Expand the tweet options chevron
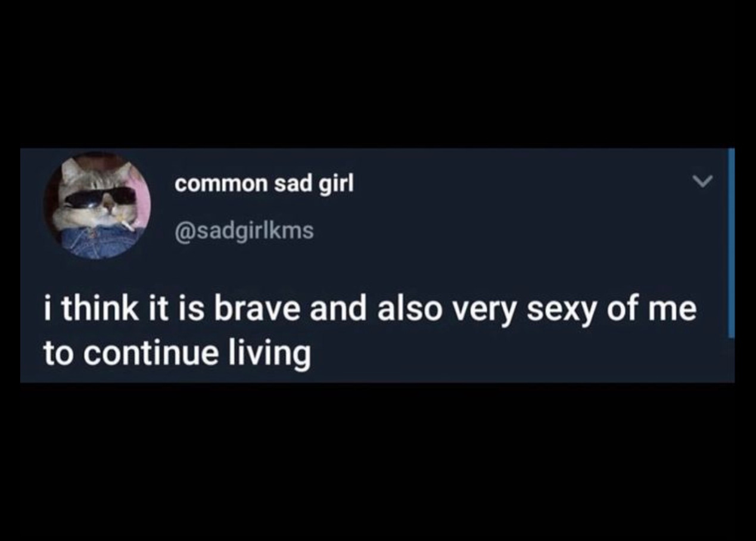756x541 pixels. 702,180
